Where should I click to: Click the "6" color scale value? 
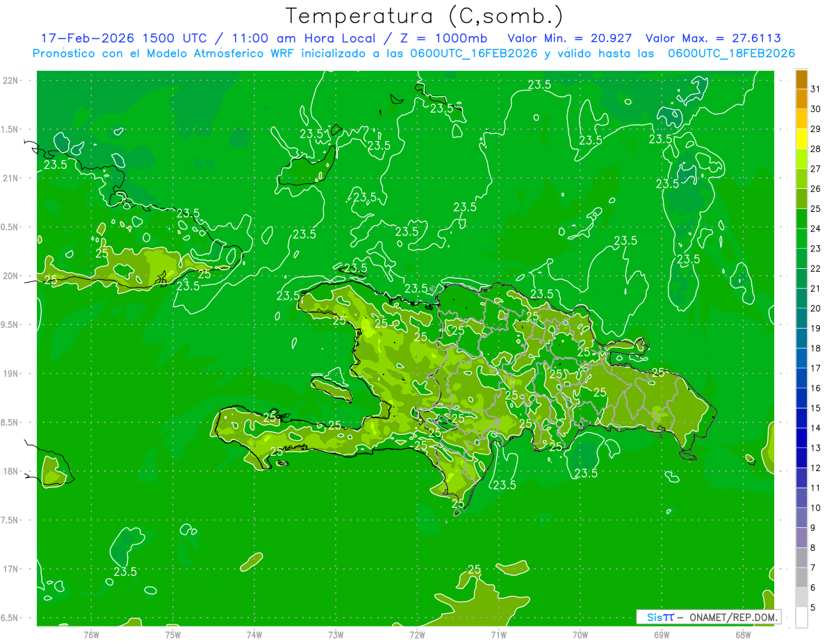[813, 588]
